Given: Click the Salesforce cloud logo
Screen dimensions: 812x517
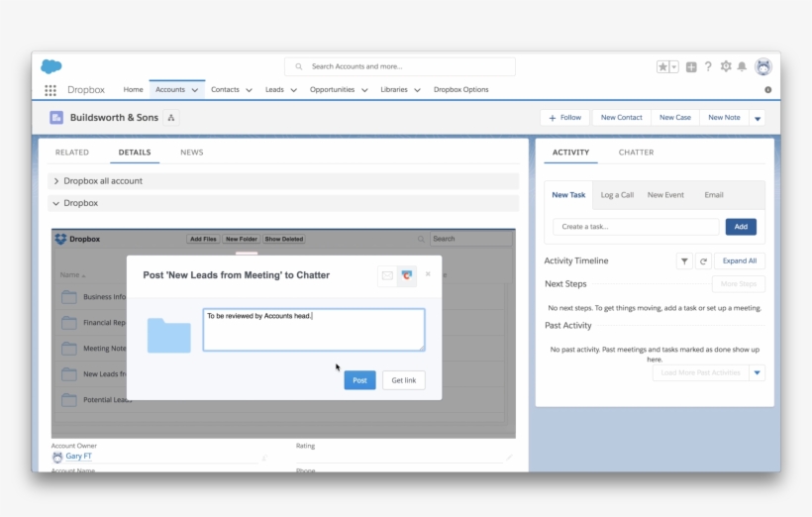Looking at the screenshot, I should coord(51,66).
